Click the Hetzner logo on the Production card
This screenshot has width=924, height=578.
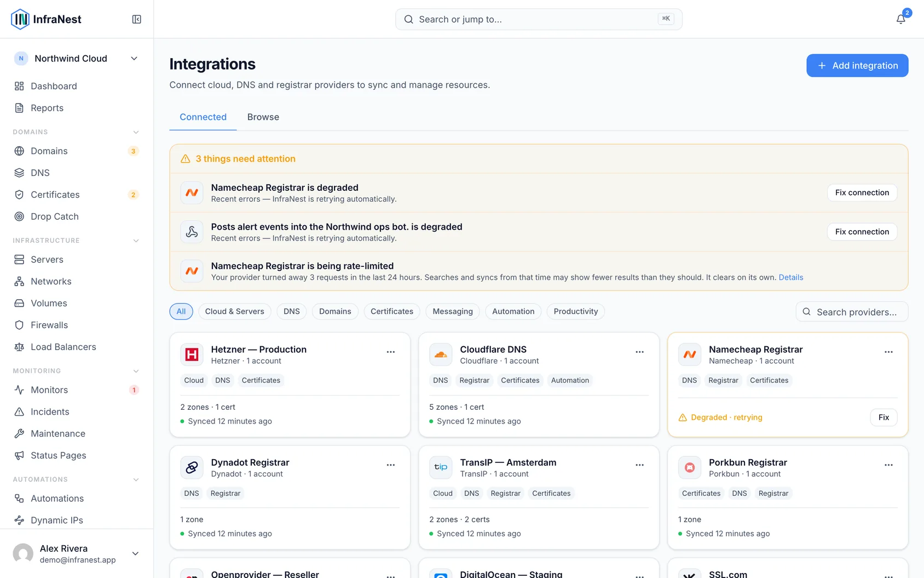coord(192,354)
